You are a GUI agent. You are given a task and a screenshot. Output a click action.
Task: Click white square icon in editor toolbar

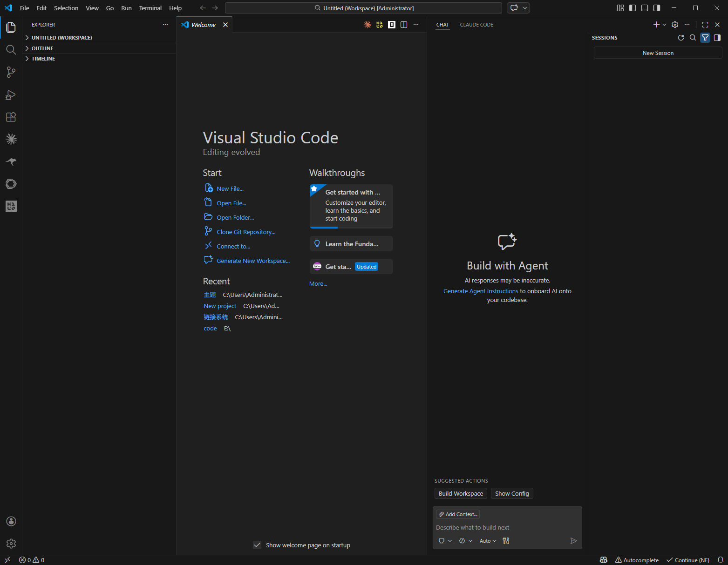[392, 25]
